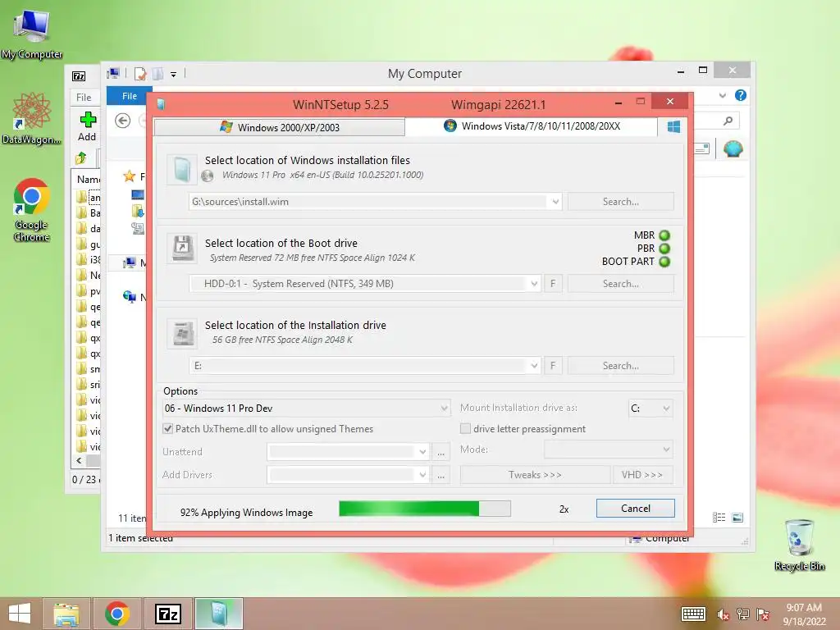Screen dimensions: 840x630
Task: Switch to the 7-Zip taskbar button
Action: coord(167,614)
